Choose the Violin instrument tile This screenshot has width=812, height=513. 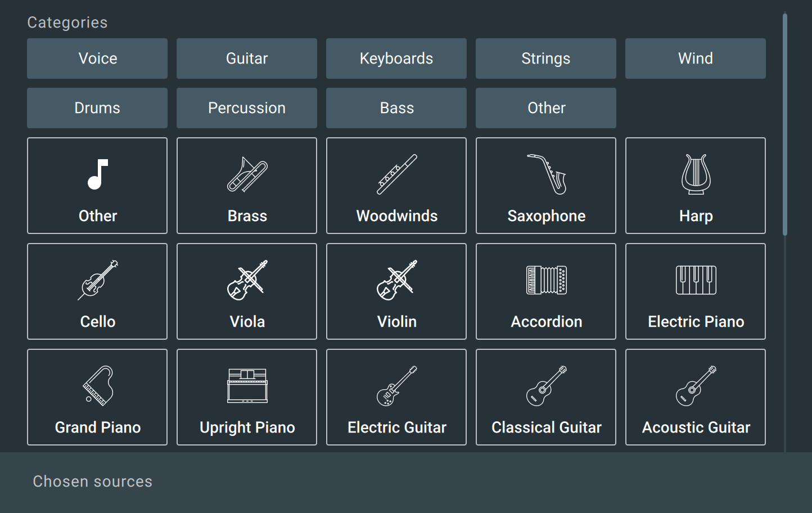coord(396,291)
